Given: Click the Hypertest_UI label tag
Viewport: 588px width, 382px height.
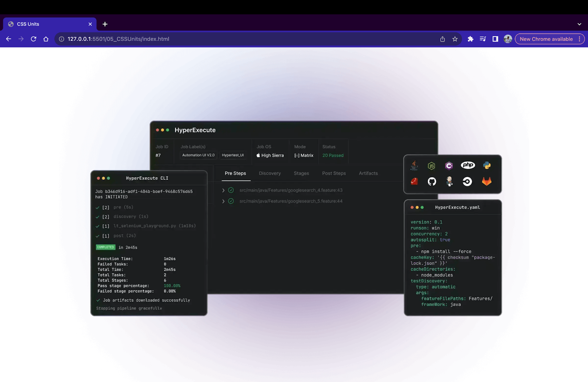Looking at the screenshot, I should (233, 155).
